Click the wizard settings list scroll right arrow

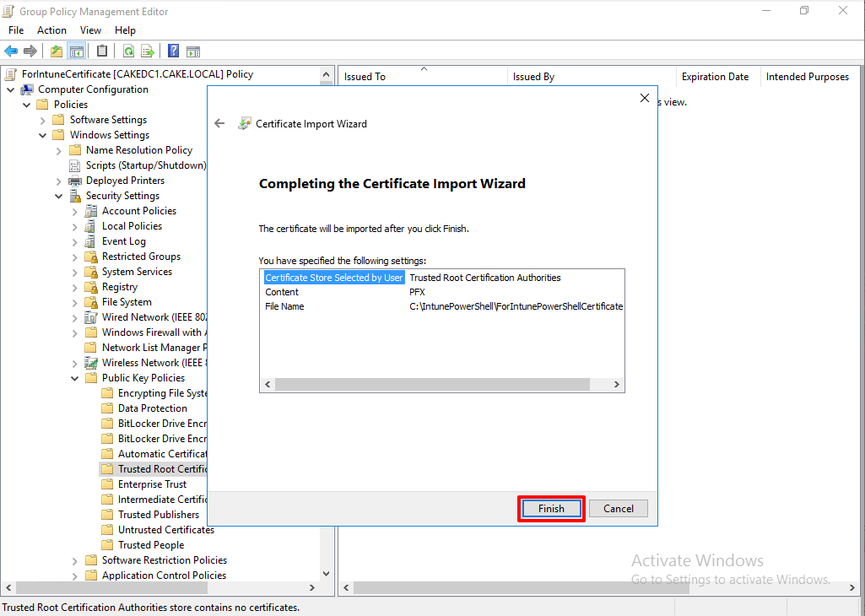point(617,385)
